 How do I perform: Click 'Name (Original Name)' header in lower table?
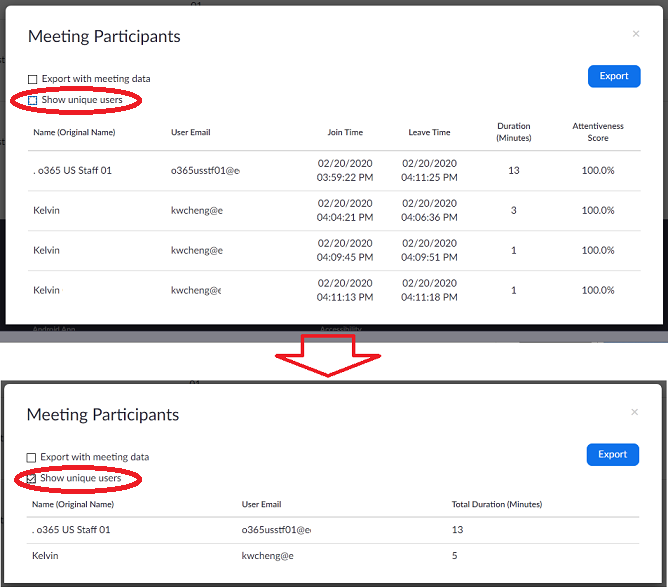[73, 505]
